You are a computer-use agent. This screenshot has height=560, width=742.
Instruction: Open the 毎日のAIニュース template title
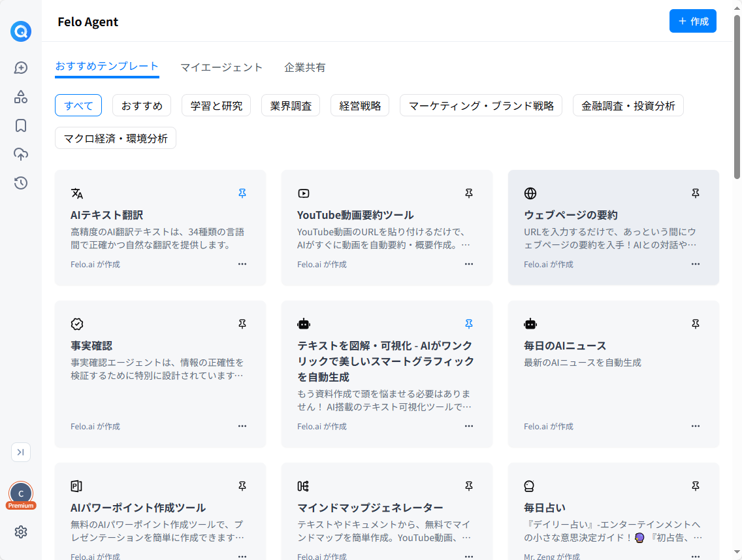pos(565,346)
